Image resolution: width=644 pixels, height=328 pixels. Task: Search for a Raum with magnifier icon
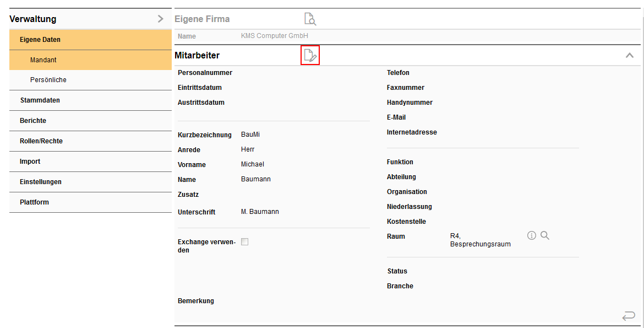pos(545,236)
